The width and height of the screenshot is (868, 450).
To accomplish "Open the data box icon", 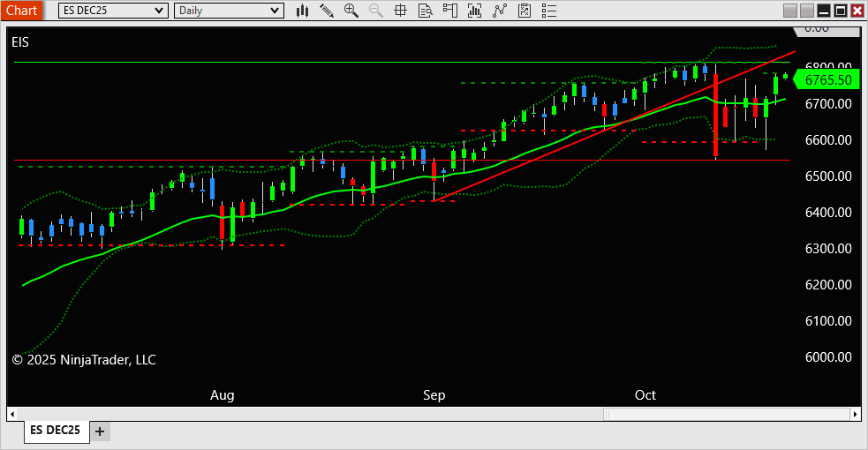I will 425,11.
